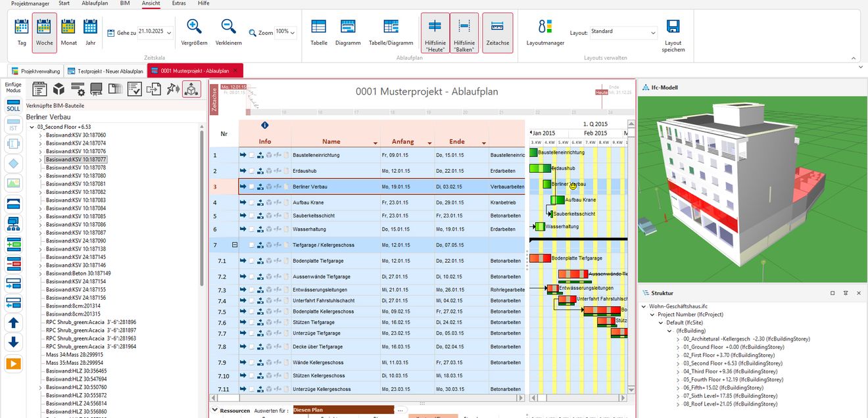Click the green add-row tool in sidebar
This screenshot has height=418, width=868.
(x=14, y=244)
